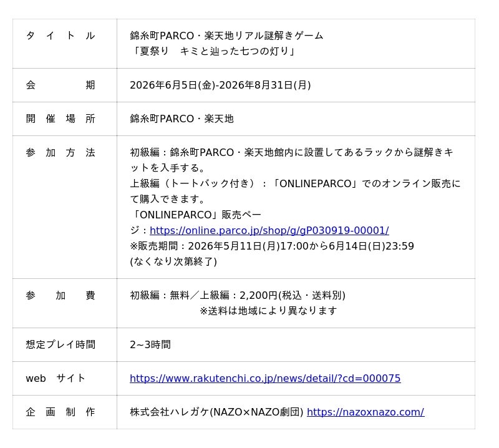Click the date range 2026年6月5日(金)-2026年8月31日(月)
The image size is (499, 448).
tap(220, 85)
